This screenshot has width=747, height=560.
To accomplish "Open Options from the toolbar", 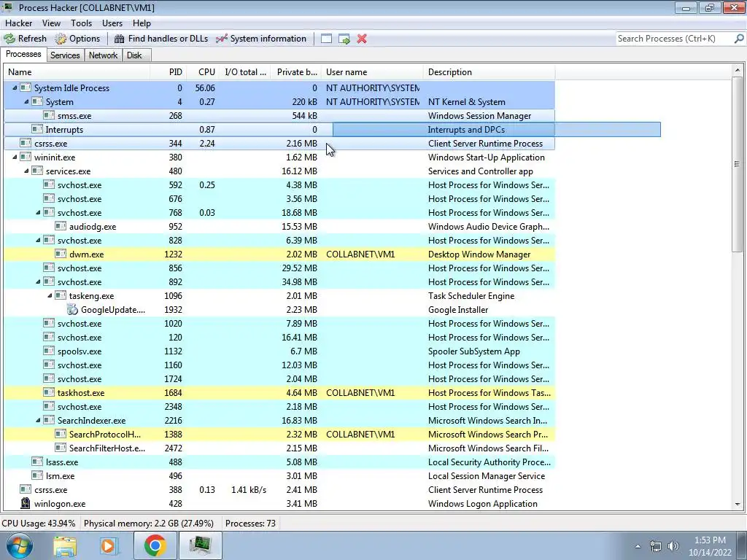I will [77, 39].
